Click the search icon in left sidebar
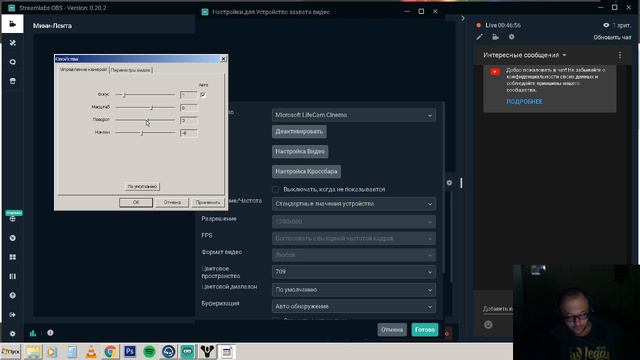 (x=13, y=62)
